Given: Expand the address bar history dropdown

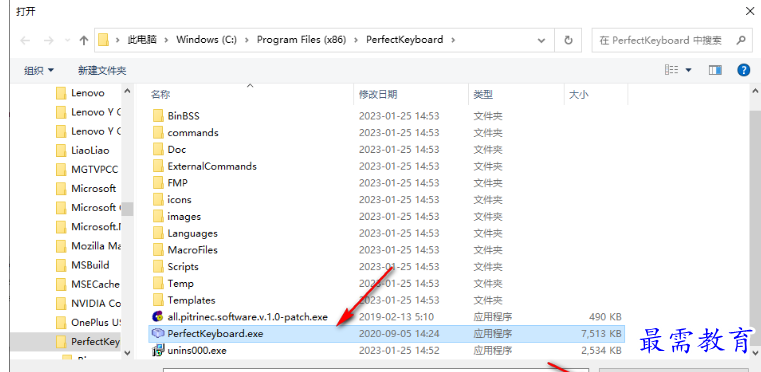Looking at the screenshot, I should tap(542, 40).
